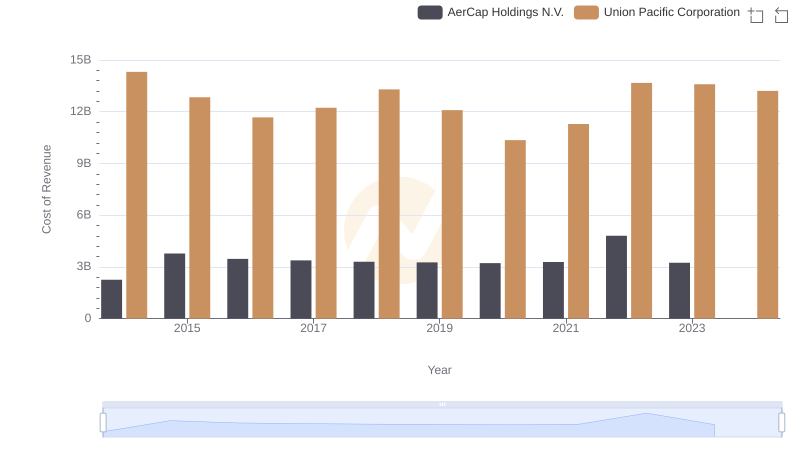Image resolution: width=800 pixels, height=461 pixels.
Task: Click the Union Pacific 2016 bar
Action: [263, 218]
